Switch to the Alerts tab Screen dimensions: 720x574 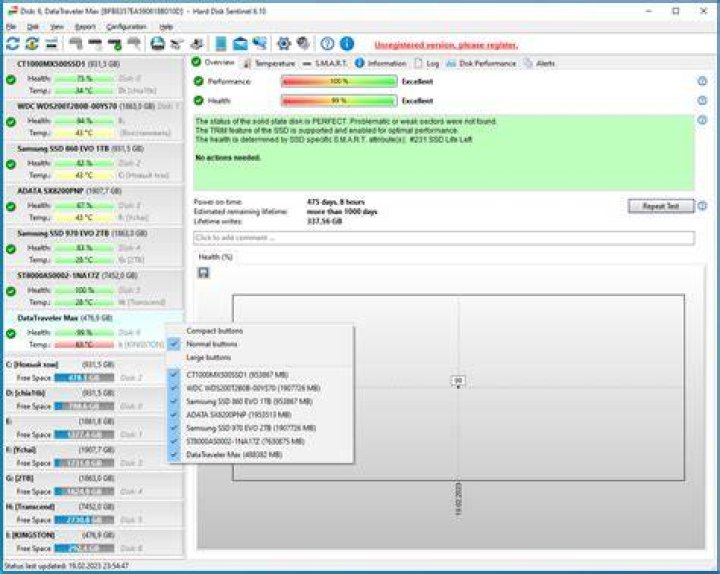pos(539,63)
